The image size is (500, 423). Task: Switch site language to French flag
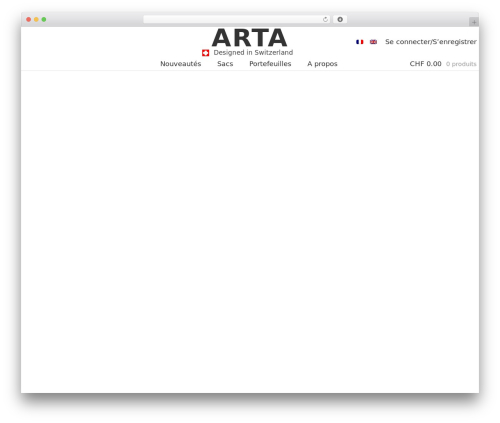(359, 42)
